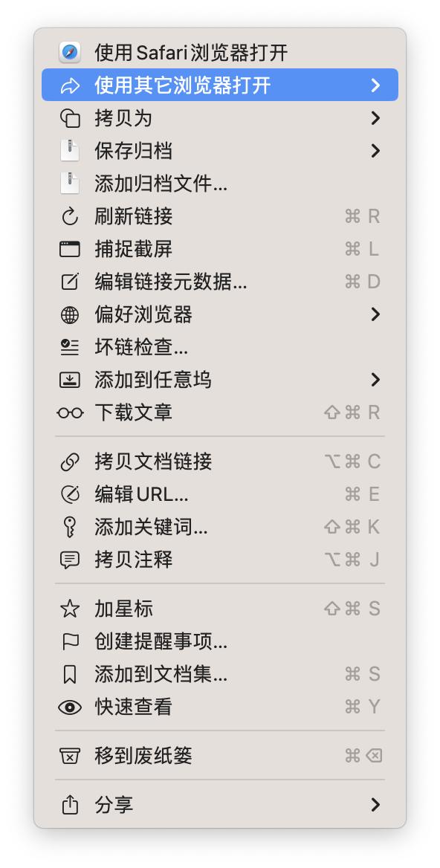
Task: Expand the 使用其它浏览器打开 submenu arrow
Action: [376, 85]
